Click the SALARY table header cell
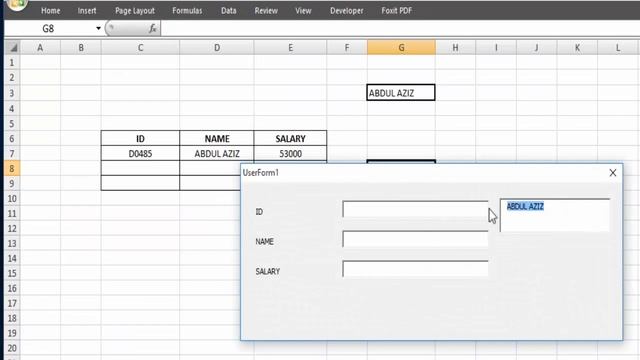This screenshot has width=640, height=360. 290,138
